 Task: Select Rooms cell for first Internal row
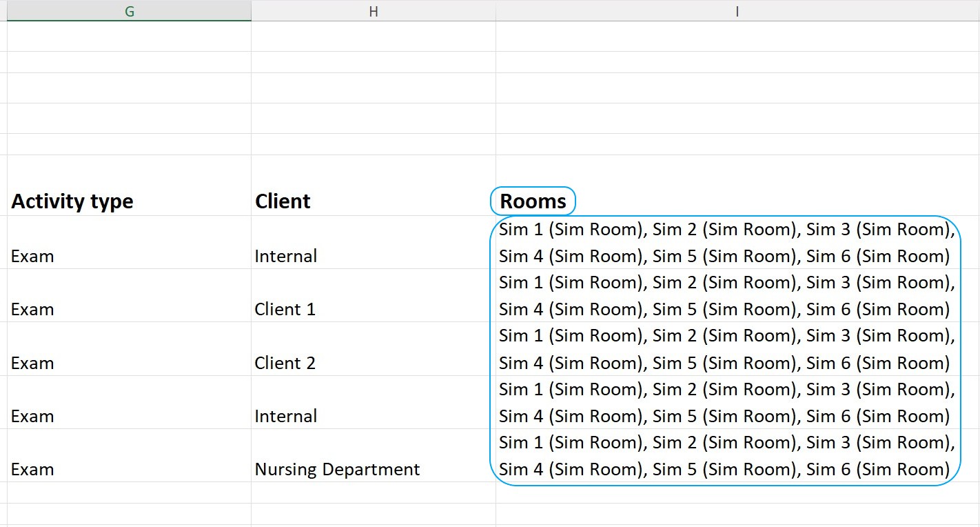pos(737,243)
